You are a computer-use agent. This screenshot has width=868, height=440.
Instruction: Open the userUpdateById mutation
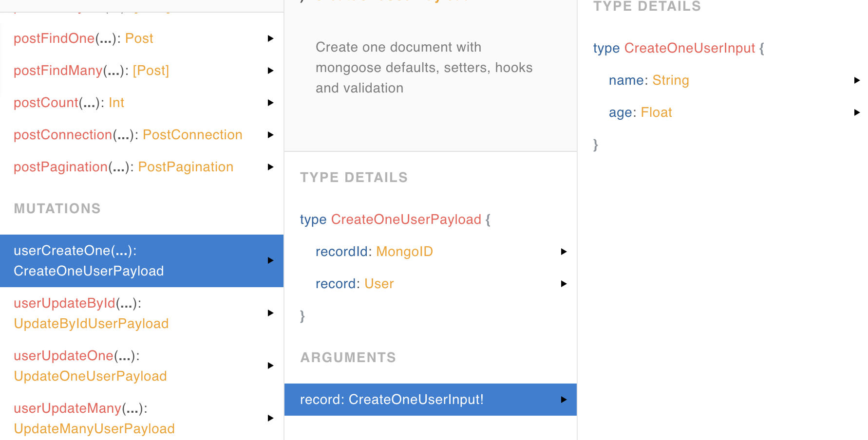point(142,313)
